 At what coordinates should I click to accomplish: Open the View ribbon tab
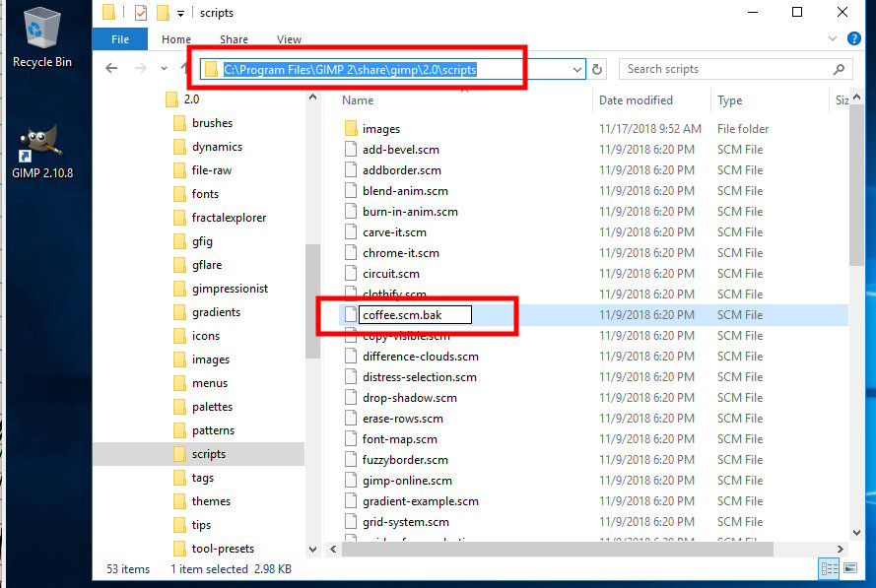point(289,39)
